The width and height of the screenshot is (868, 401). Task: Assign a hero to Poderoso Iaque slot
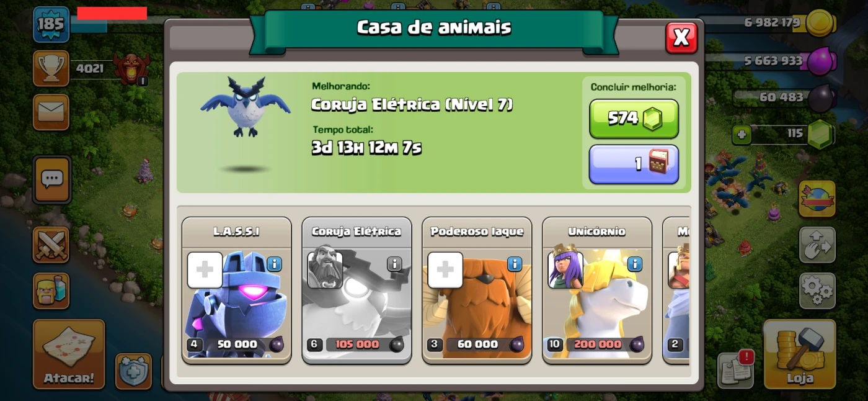point(445,270)
